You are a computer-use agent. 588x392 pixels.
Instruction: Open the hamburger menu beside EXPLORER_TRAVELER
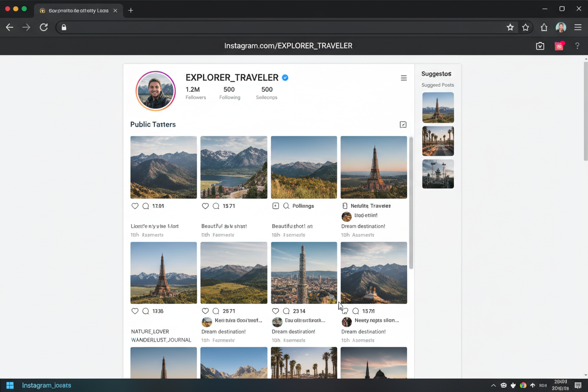click(404, 78)
